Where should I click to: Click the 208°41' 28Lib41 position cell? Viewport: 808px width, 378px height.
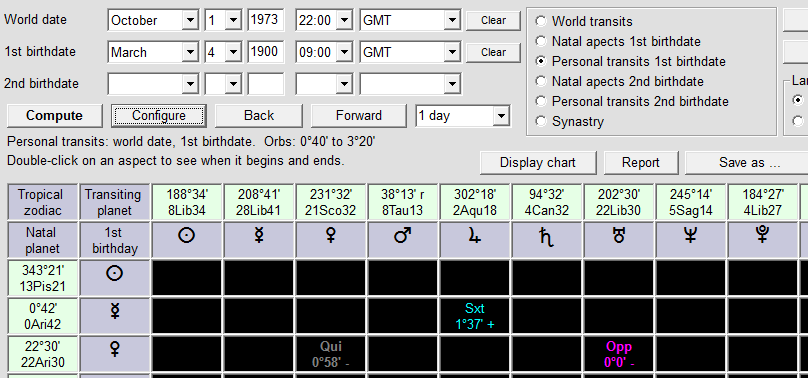click(259, 202)
